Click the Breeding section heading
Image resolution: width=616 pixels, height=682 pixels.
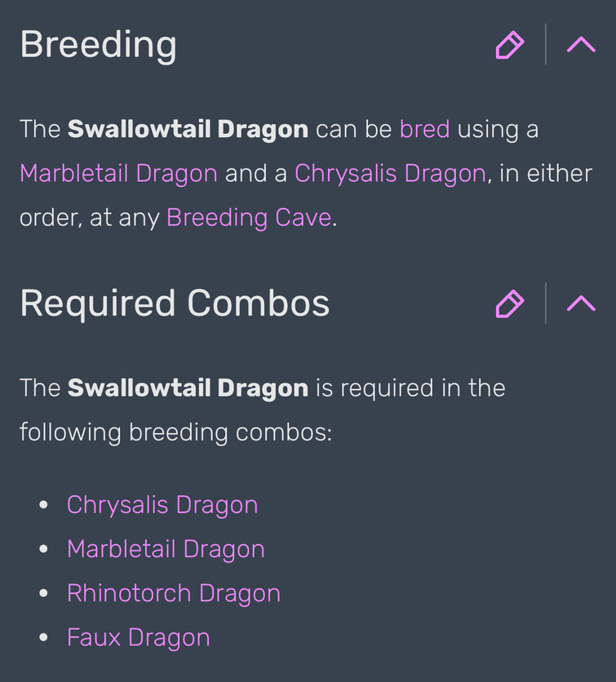point(99,45)
